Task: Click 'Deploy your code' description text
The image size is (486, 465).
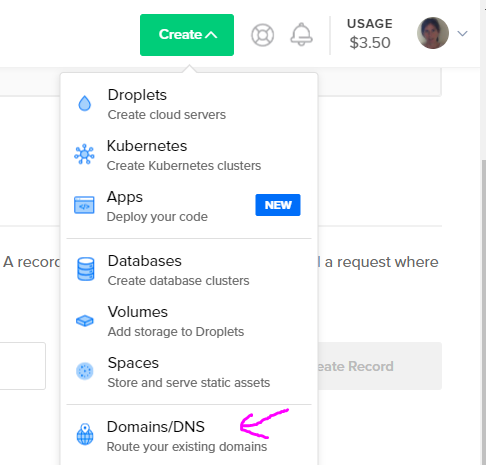Action: click(157, 217)
